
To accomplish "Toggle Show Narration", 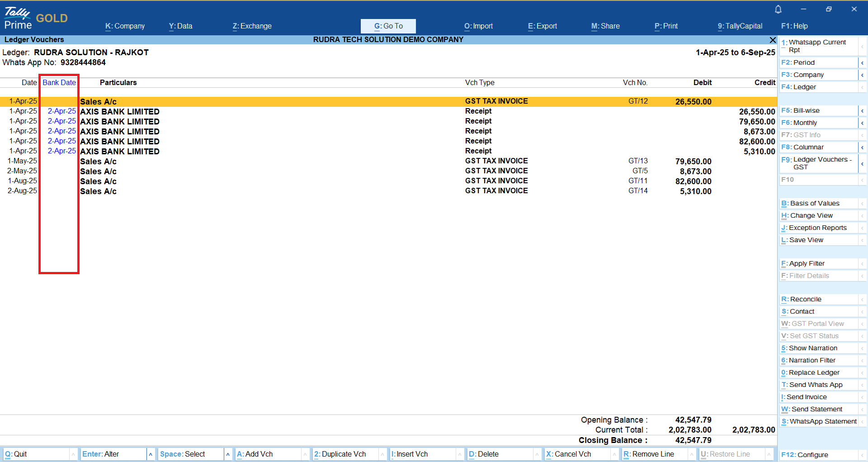I will pos(813,348).
